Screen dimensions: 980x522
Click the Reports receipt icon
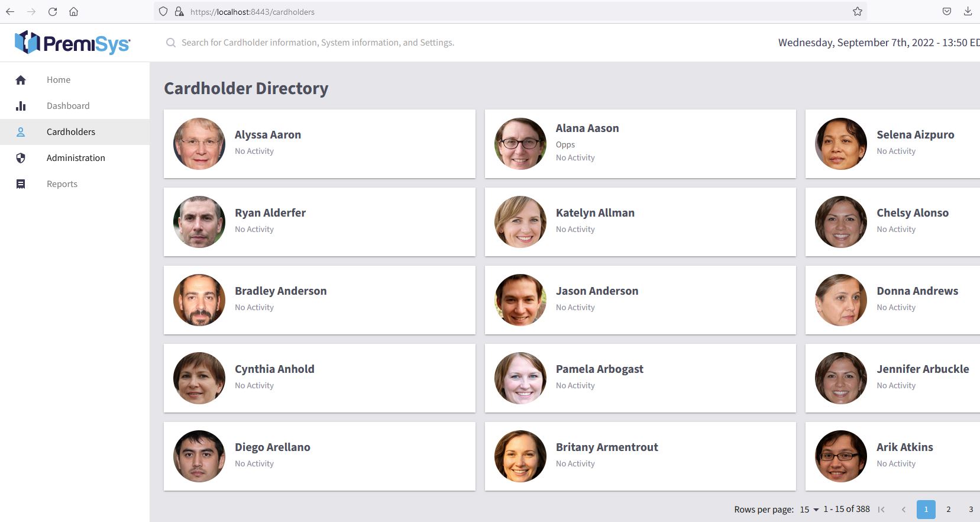pyautogui.click(x=21, y=184)
